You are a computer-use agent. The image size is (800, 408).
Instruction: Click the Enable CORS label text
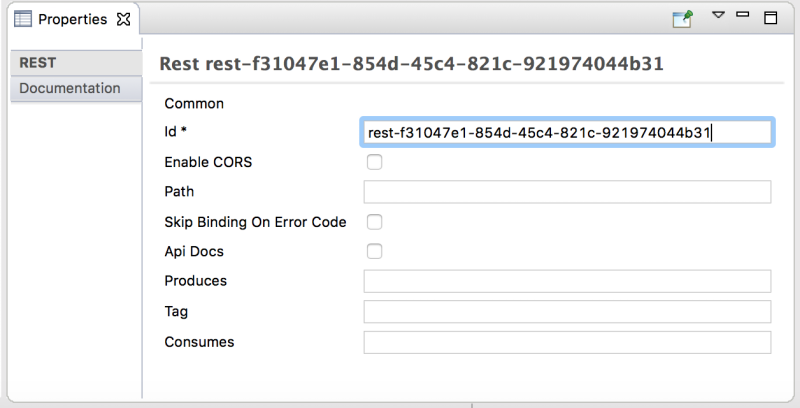(208, 162)
